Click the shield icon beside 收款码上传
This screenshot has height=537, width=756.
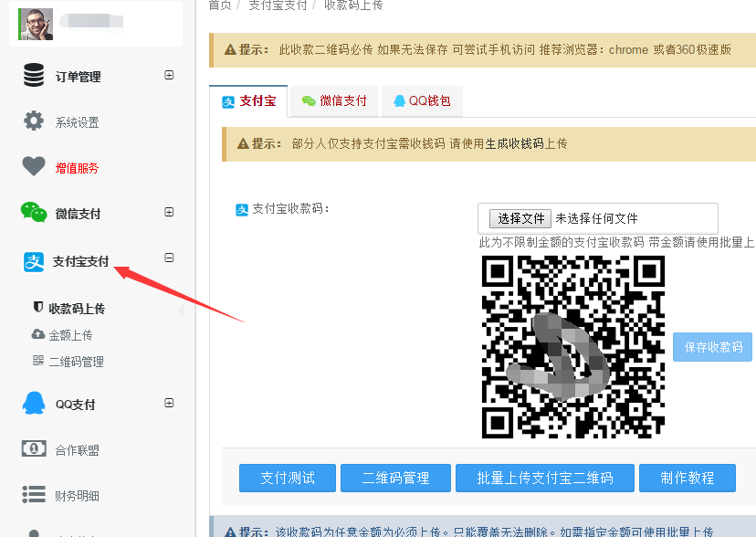pos(38,307)
